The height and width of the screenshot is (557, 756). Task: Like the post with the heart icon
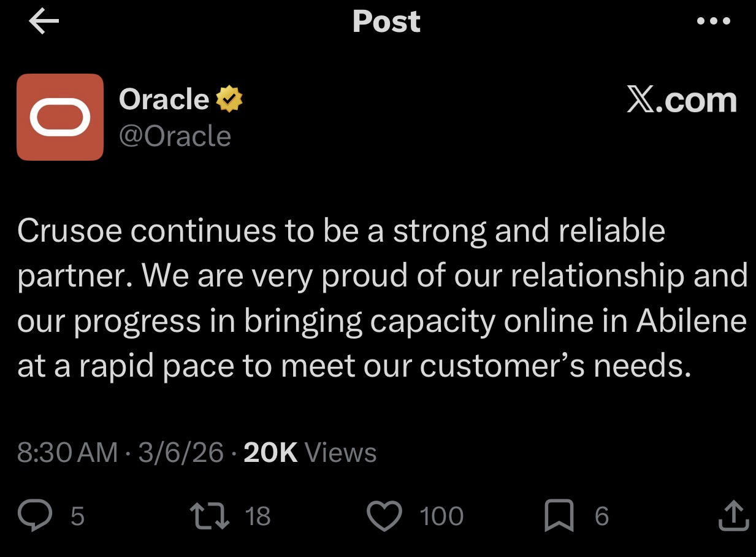click(384, 515)
